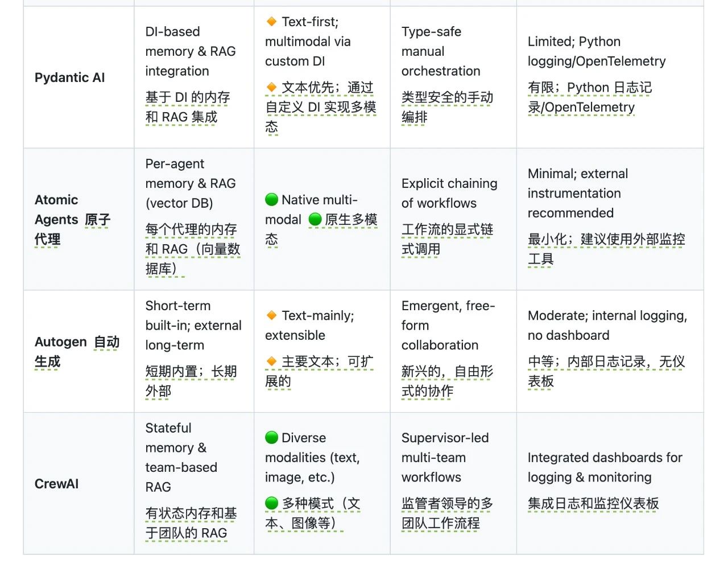The image size is (728, 572).
Task: Click the translated text '工作流的显式链式调用'
Action: click(447, 239)
